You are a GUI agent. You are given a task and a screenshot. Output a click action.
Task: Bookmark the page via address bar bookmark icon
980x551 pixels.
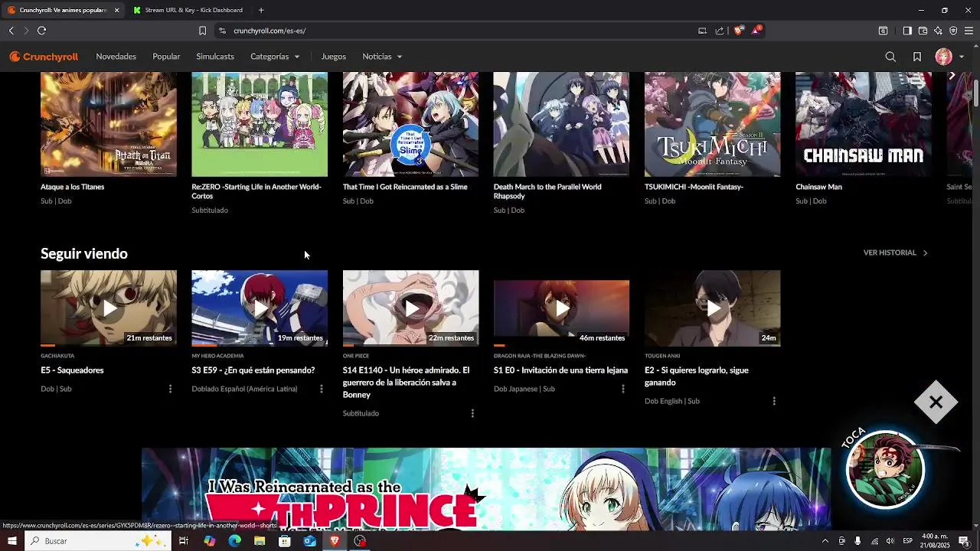(x=202, y=31)
